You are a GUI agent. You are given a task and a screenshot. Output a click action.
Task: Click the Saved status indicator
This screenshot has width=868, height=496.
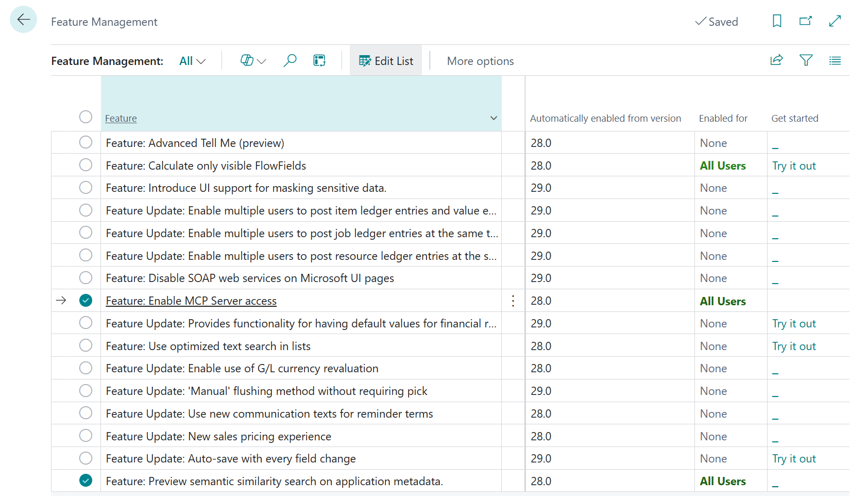click(717, 22)
